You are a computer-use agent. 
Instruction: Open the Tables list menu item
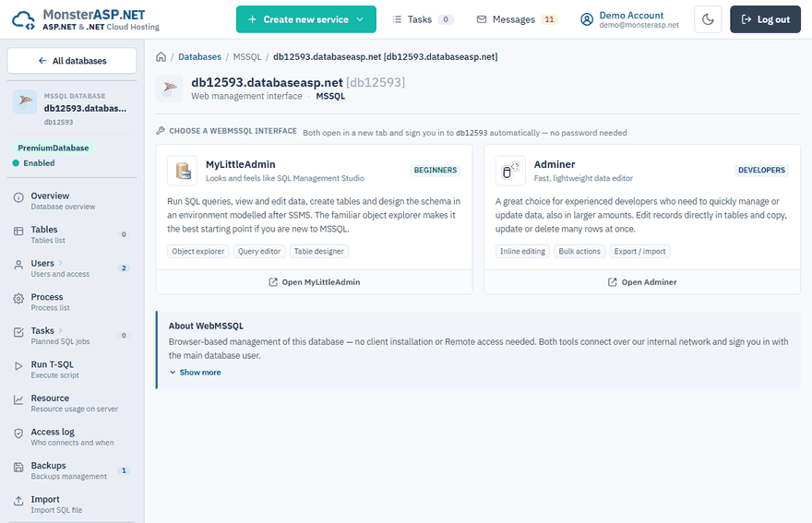[x=72, y=234]
